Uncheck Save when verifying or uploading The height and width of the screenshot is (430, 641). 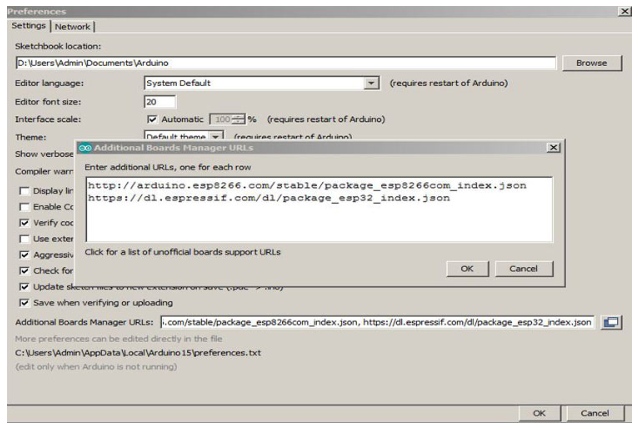pos(25,302)
